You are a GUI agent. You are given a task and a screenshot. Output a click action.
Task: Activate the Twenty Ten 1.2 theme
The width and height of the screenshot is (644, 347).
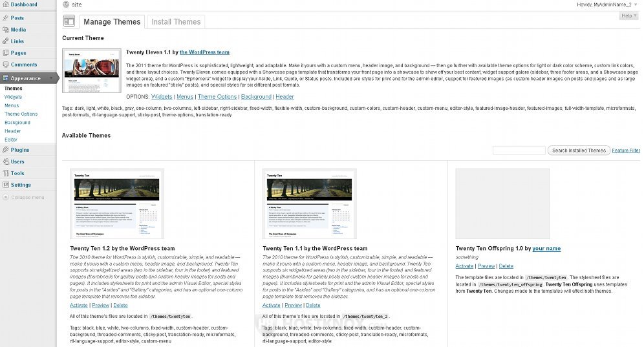tap(79, 306)
